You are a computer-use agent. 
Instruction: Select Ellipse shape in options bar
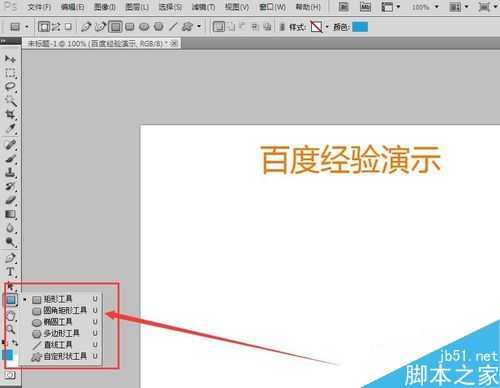click(144, 27)
